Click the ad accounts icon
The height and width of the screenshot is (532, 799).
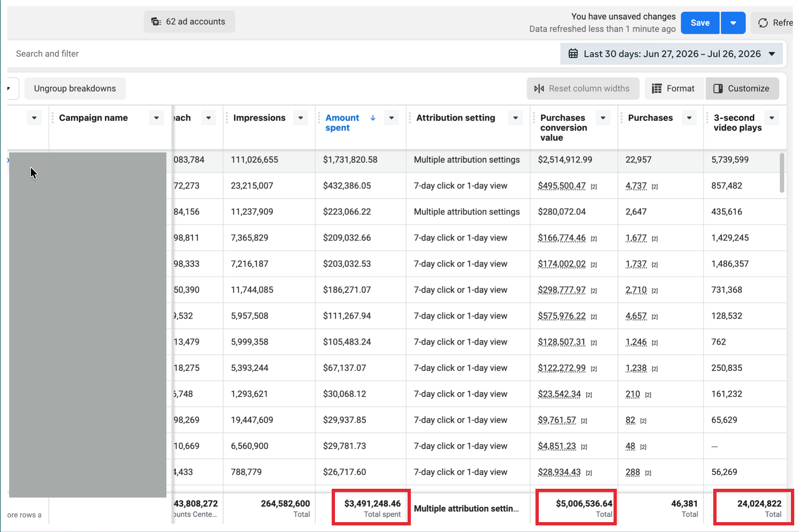point(156,22)
